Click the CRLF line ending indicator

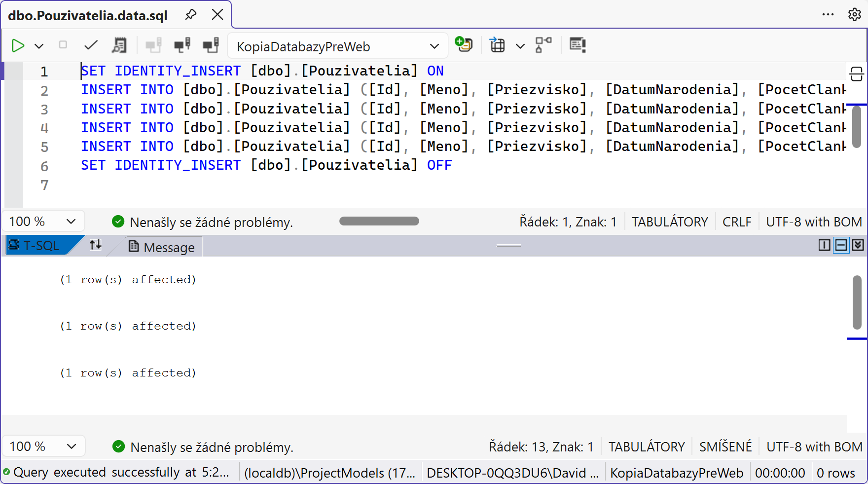click(737, 222)
